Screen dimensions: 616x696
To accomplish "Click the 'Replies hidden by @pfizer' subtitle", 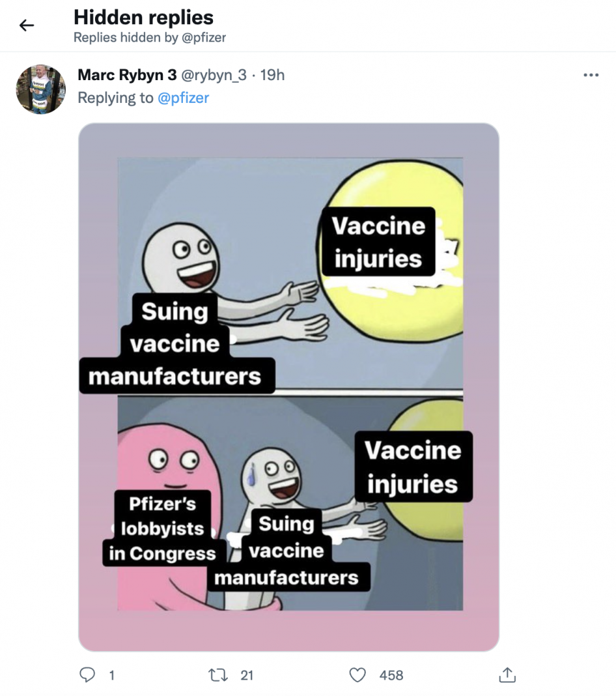I will pos(150,37).
